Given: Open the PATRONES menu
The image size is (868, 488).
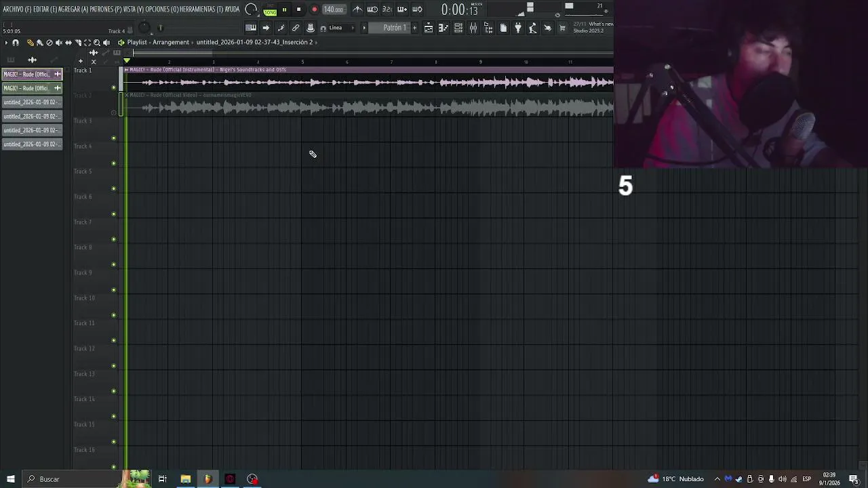Looking at the screenshot, I should click(104, 9).
